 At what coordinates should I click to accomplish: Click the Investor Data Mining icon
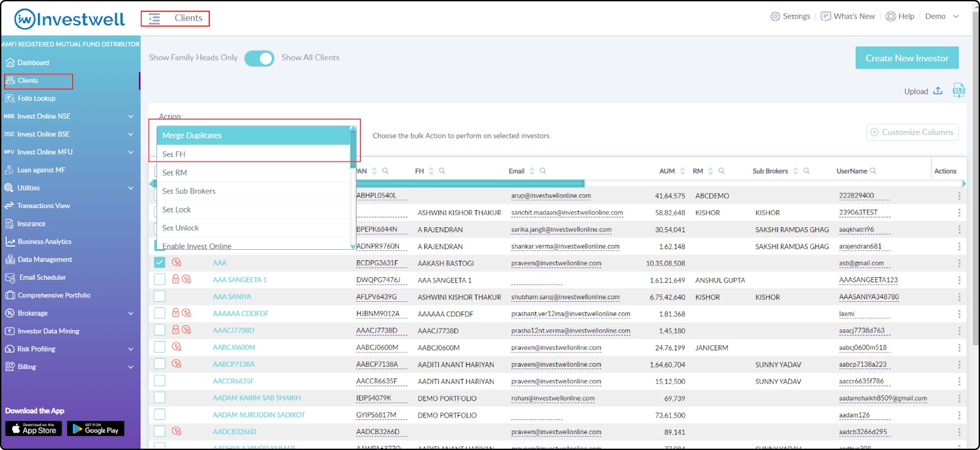(x=10, y=331)
